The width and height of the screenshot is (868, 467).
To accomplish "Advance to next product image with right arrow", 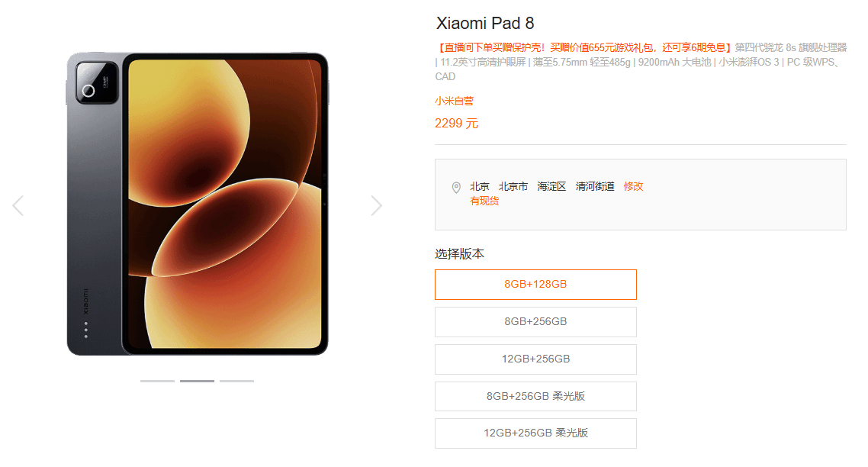I will click(376, 205).
